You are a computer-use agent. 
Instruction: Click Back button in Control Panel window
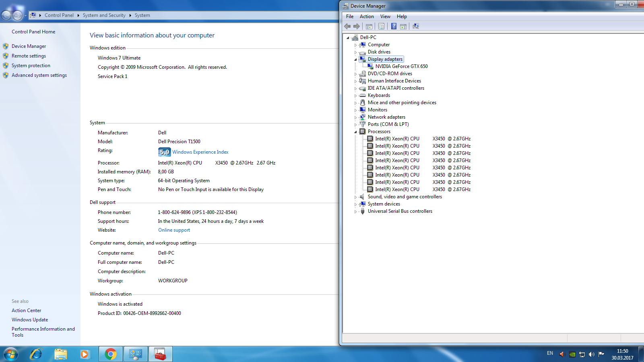tap(6, 15)
